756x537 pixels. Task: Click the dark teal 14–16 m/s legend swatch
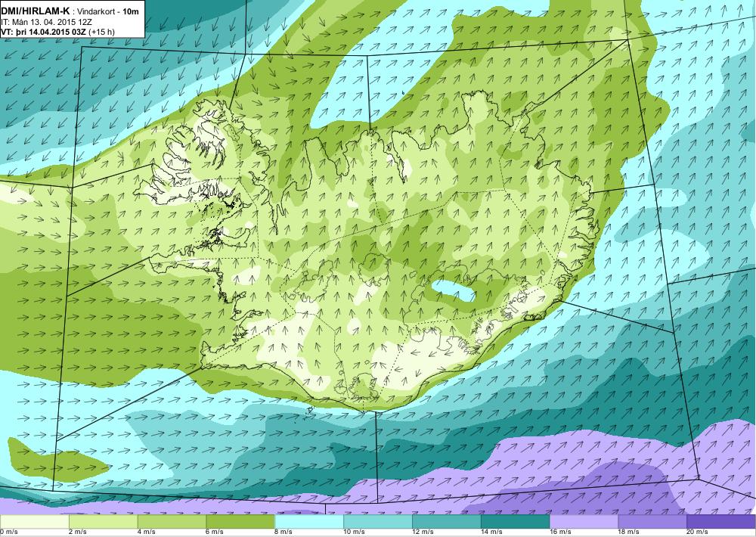click(x=516, y=522)
